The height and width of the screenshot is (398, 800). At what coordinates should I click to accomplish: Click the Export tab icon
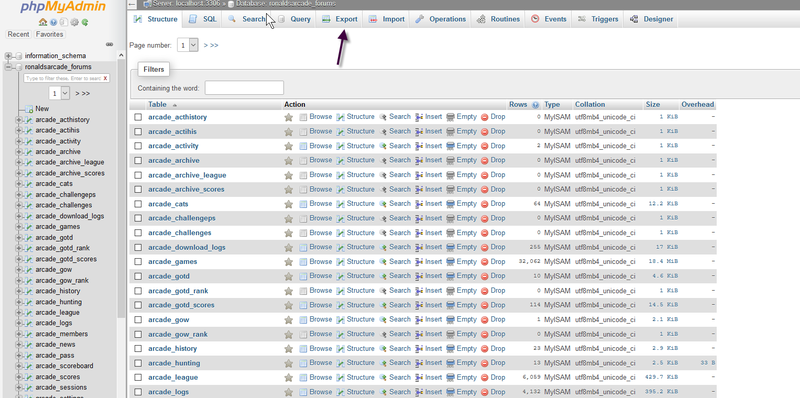(326, 19)
